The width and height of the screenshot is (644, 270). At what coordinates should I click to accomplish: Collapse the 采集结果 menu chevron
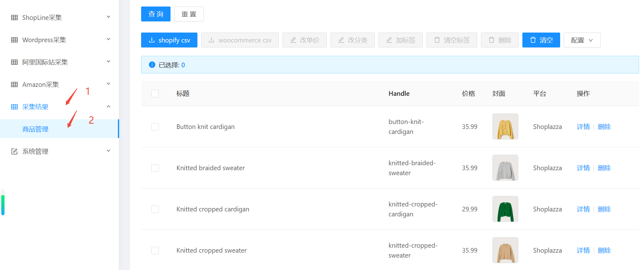(108, 107)
